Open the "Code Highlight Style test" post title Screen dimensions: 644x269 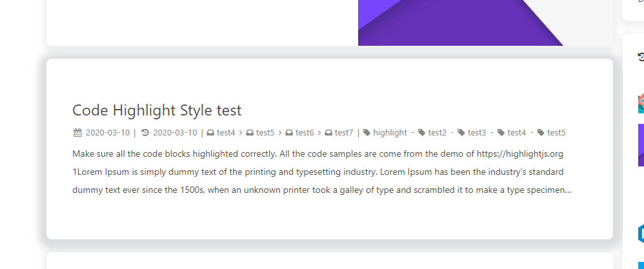tap(157, 110)
